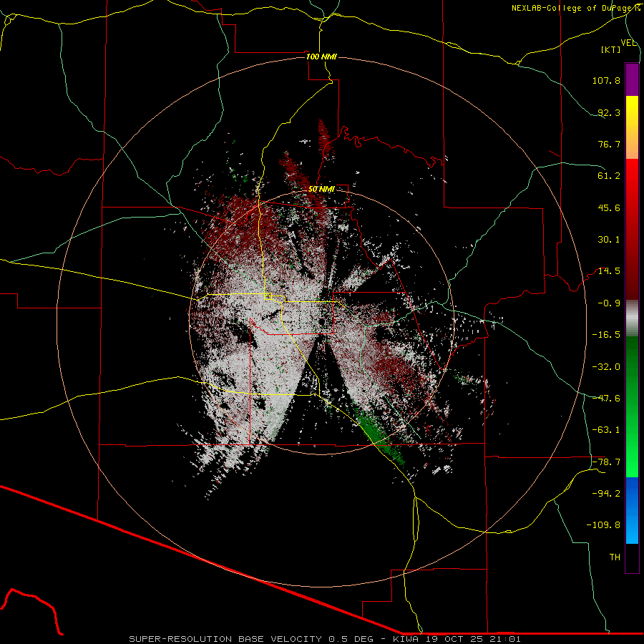Click the 14.5 legend value

pos(609,271)
